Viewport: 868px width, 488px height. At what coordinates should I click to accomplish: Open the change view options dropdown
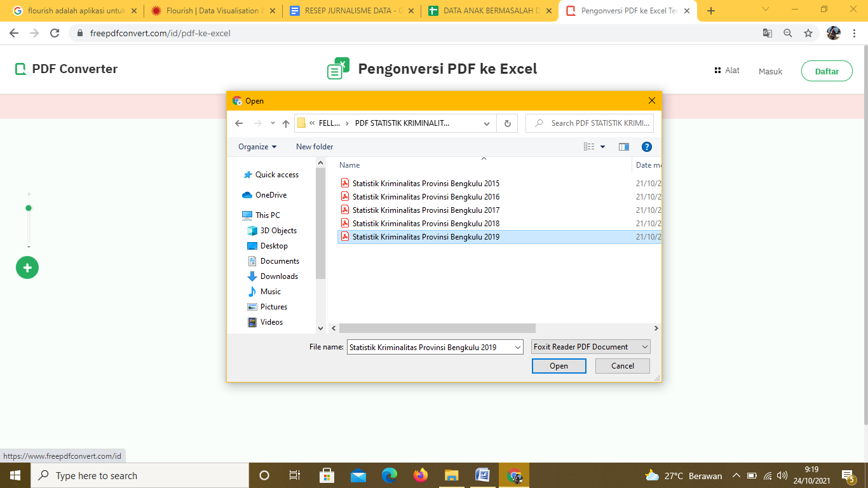tap(602, 147)
